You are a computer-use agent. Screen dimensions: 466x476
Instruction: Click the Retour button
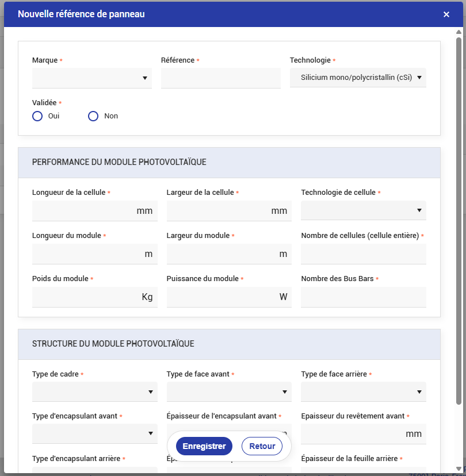pyautogui.click(x=262, y=446)
